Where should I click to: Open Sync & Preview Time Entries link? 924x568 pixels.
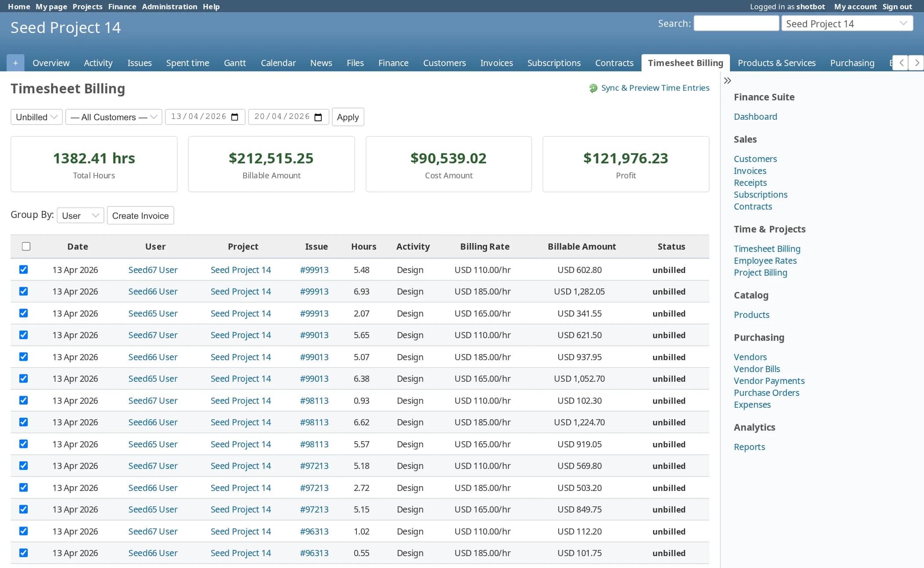(655, 88)
